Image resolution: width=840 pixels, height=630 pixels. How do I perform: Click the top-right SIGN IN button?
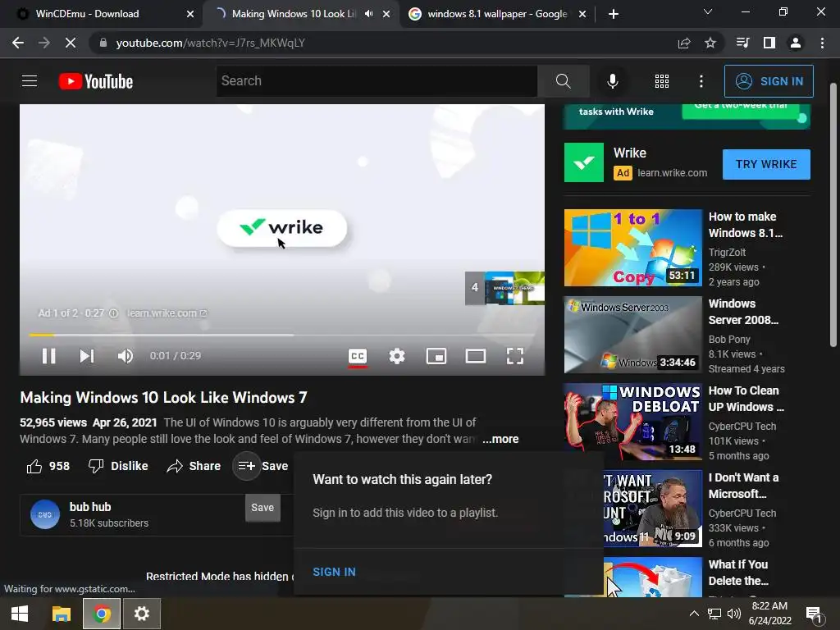tap(768, 81)
